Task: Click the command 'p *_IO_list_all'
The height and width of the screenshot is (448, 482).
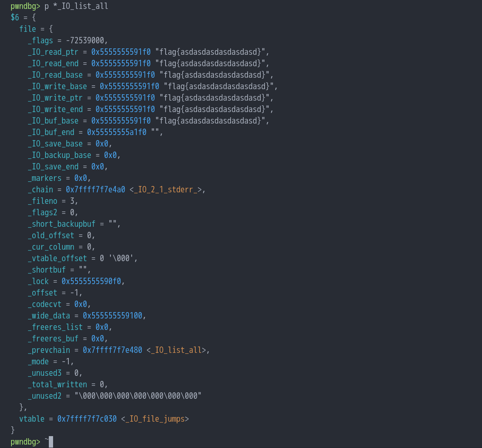Action: click(x=76, y=6)
